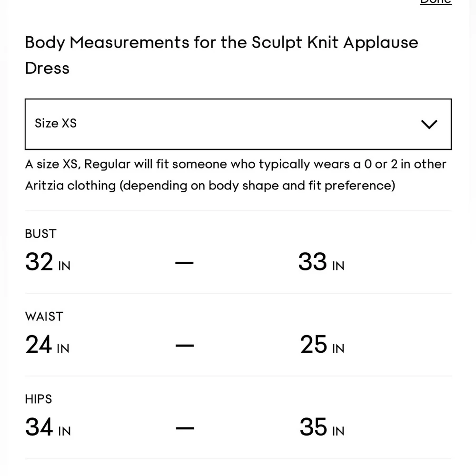Click the word Dress in the heading
Viewport: 476px width, 476px height.
coord(47,68)
